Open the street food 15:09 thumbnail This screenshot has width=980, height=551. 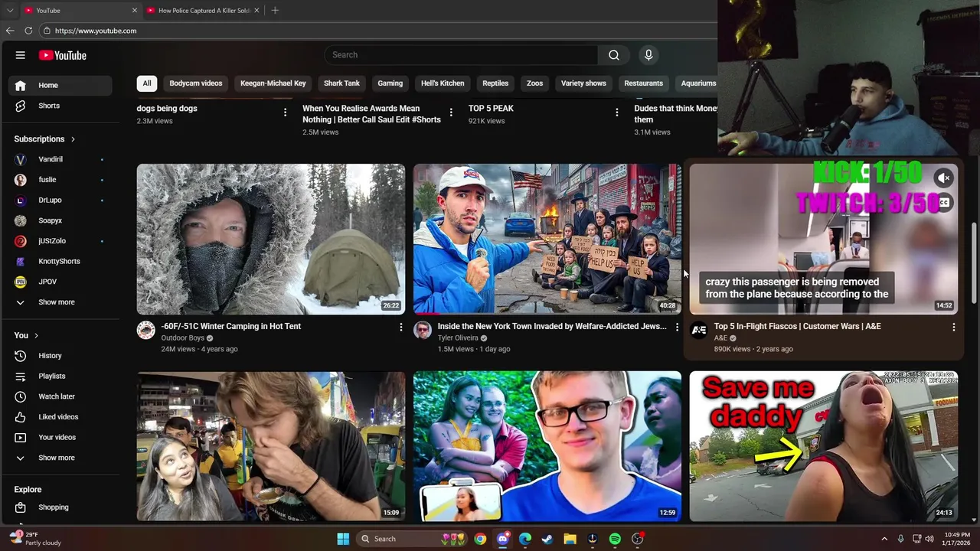click(x=271, y=446)
